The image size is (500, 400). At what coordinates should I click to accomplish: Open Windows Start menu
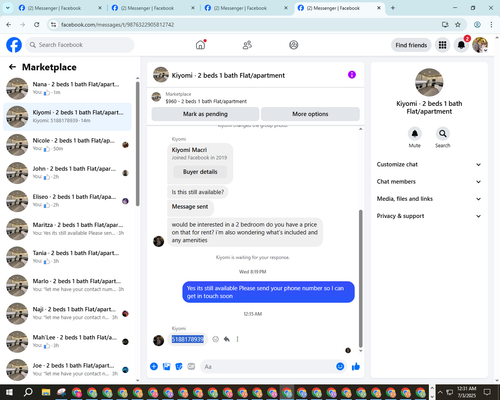coord(9,392)
